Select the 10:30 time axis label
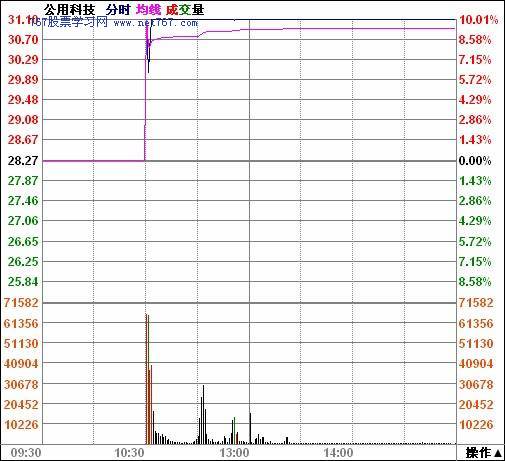Screen dimensions: 505x461 [129, 453]
